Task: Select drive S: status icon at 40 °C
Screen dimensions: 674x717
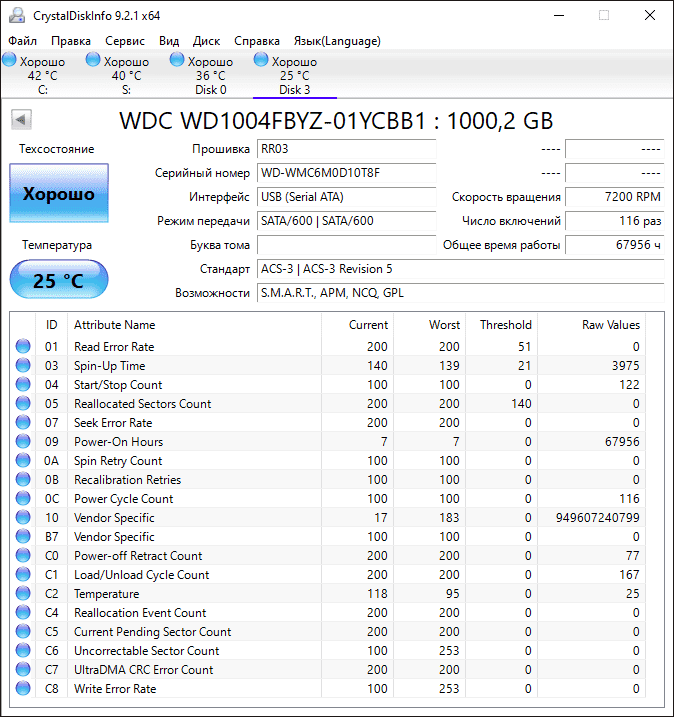Action: click(x=93, y=61)
